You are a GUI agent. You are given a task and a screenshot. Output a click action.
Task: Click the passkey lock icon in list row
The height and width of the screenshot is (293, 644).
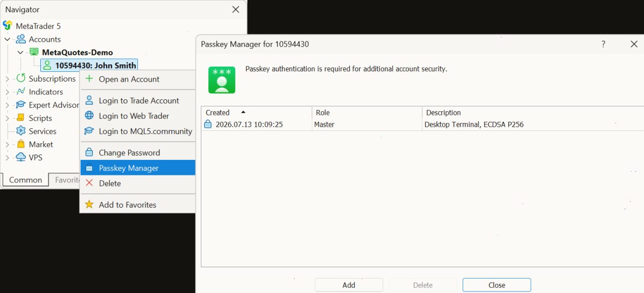pos(208,124)
